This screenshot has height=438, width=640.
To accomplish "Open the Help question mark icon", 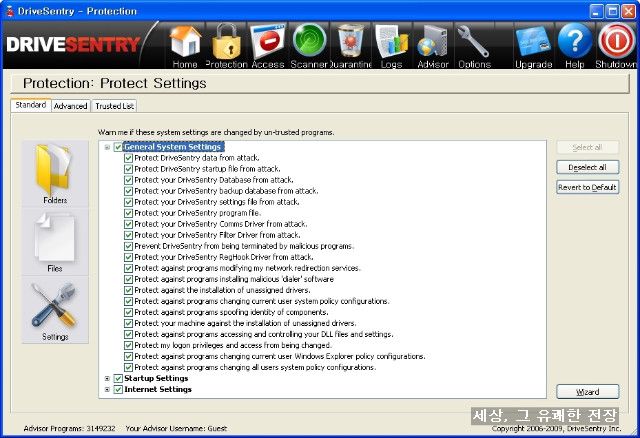I will pyautogui.click(x=575, y=45).
